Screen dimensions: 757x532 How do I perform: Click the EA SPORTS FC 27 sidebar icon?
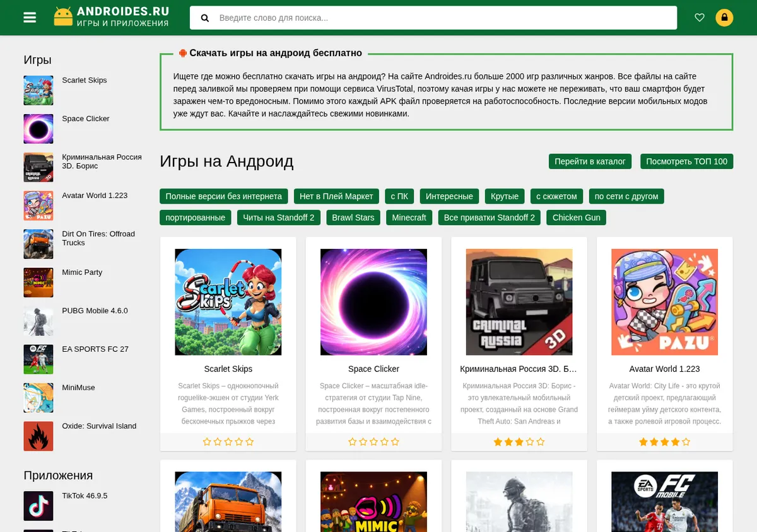click(38, 359)
